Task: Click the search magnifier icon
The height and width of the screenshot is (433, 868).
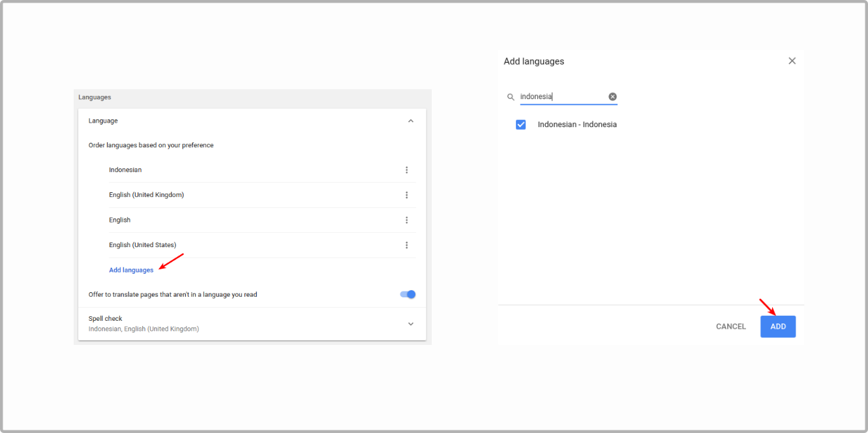Action: click(511, 97)
